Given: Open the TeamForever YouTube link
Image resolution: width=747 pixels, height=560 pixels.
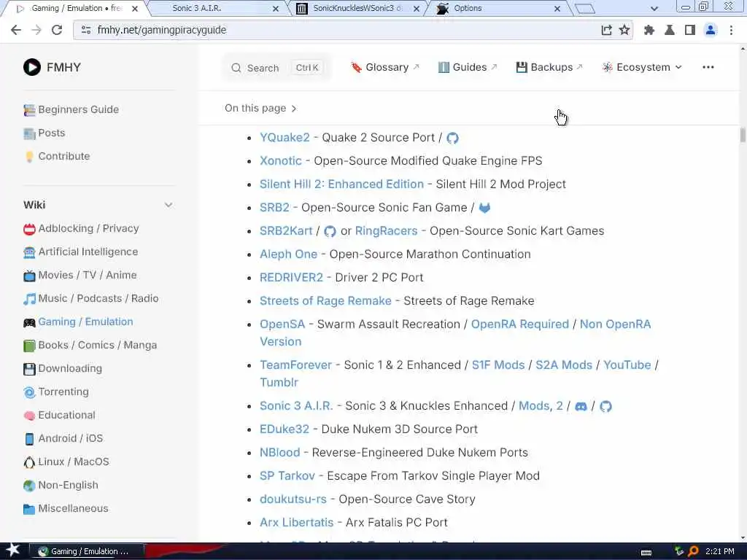Looking at the screenshot, I should pos(627,365).
